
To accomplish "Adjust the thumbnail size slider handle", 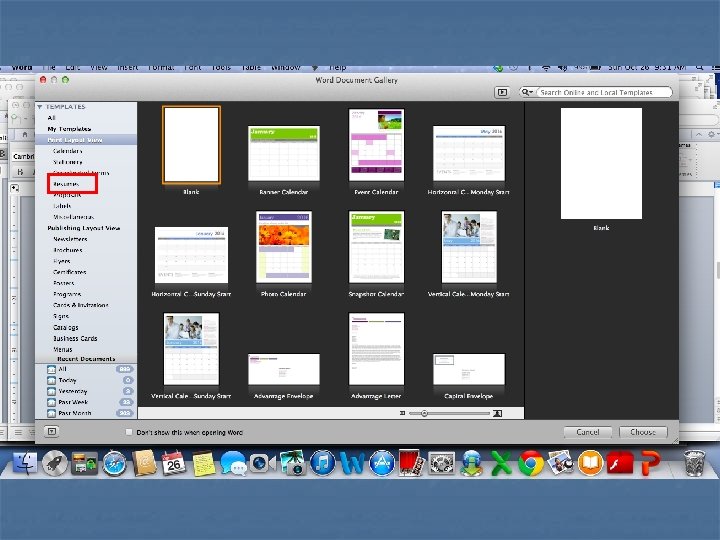I will pos(424,413).
